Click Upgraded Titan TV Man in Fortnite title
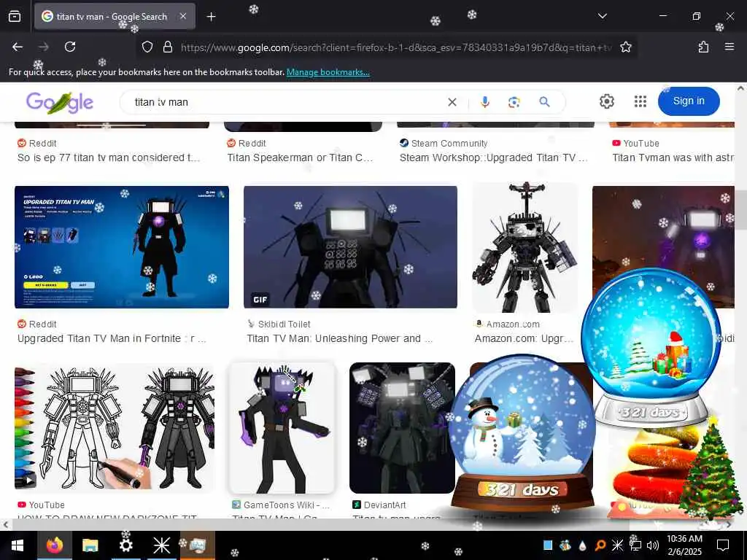Screen dimensions: 747x560 coord(112,338)
